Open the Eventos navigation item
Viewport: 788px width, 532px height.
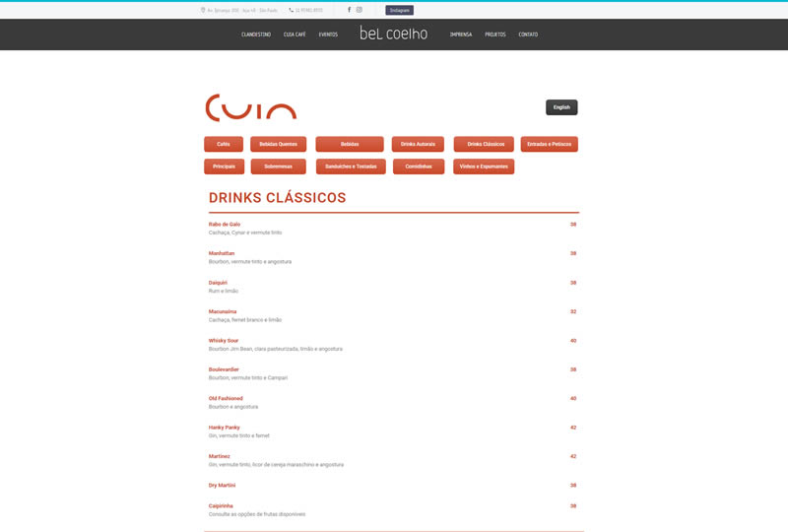328,34
